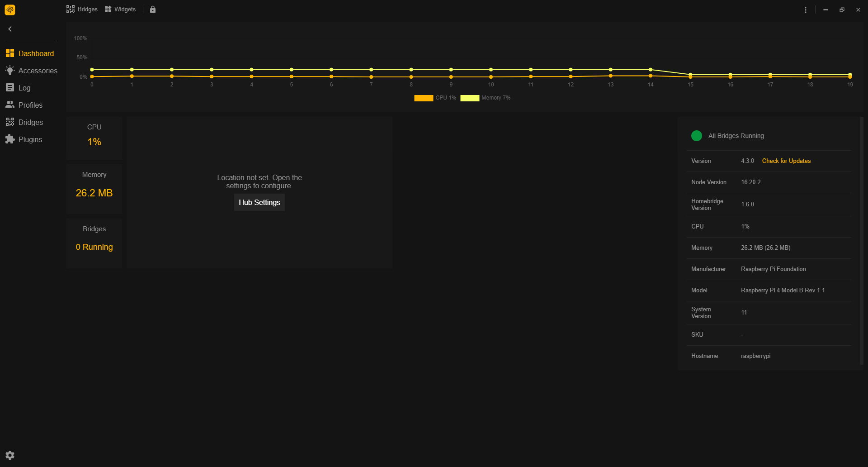Viewport: 868px width, 467px height.
Task: Open the three-dot overflow menu
Action: [806, 10]
